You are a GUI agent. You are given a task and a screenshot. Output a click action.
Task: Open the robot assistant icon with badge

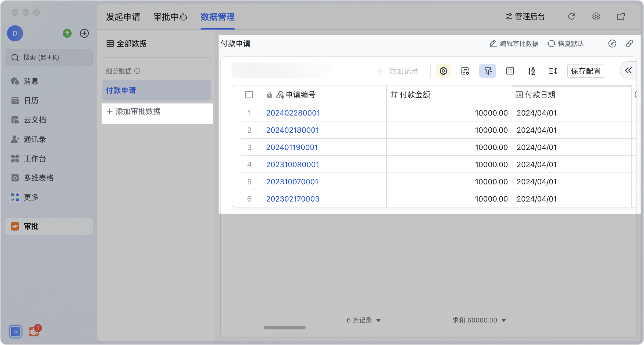tap(34, 332)
